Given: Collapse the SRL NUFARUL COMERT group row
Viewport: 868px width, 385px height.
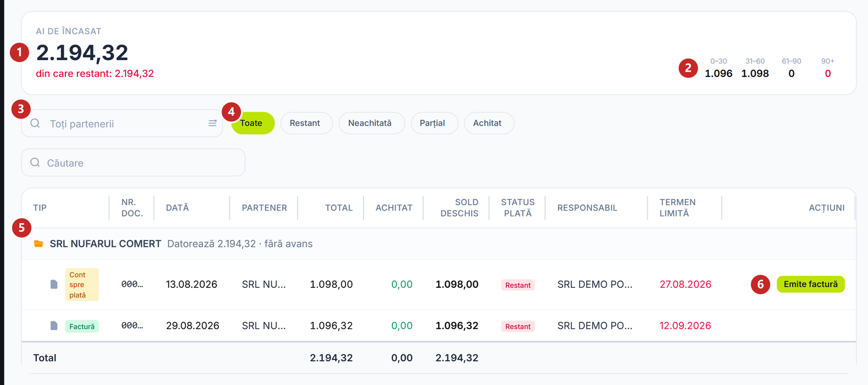Looking at the screenshot, I should coord(438,244).
